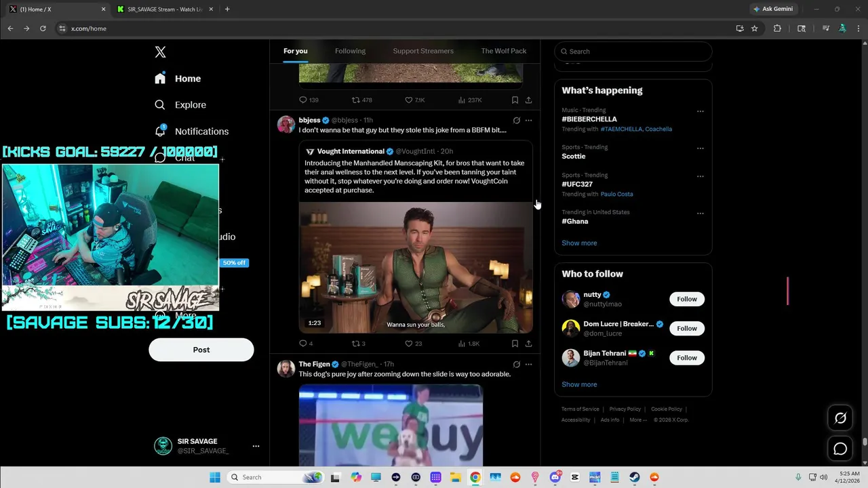
Task: Open Discord from the taskbar
Action: tap(555, 477)
